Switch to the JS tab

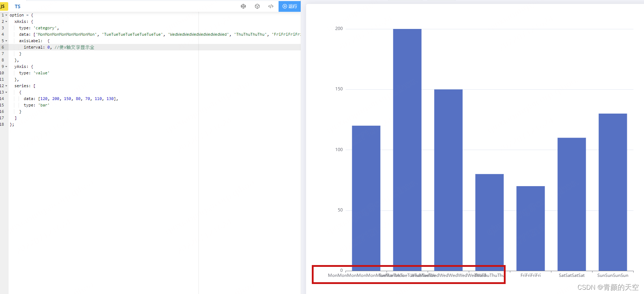[x=3, y=6]
